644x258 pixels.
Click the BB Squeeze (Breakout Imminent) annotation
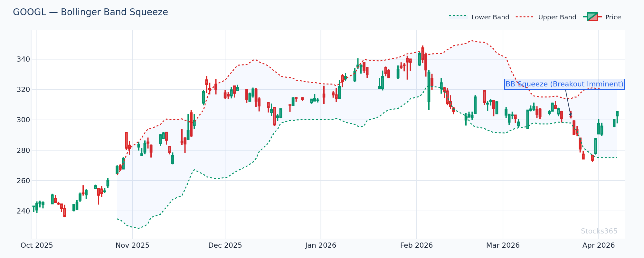[x=564, y=84]
